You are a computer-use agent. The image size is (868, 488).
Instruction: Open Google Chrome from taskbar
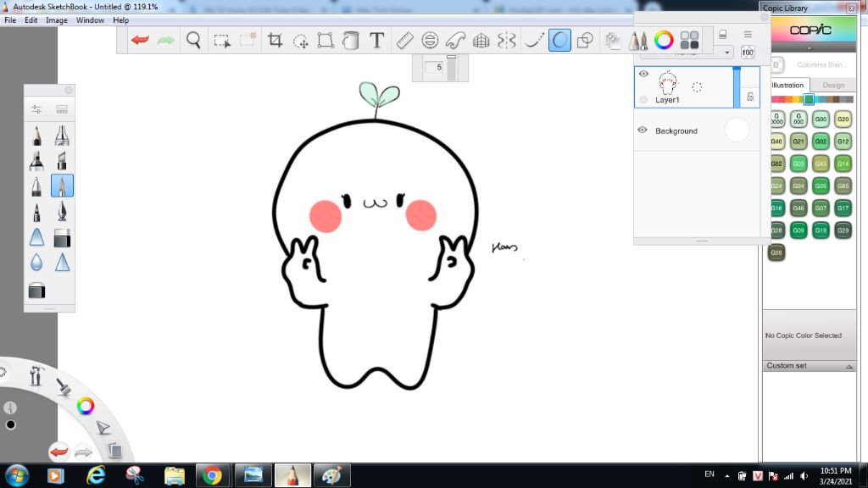coord(212,475)
